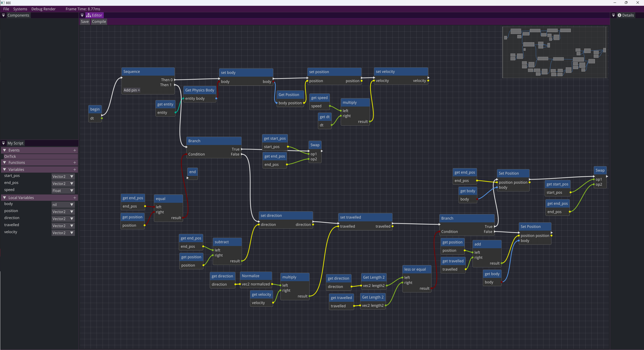Open the Systems menu
The image size is (644, 350).
coord(20,9)
